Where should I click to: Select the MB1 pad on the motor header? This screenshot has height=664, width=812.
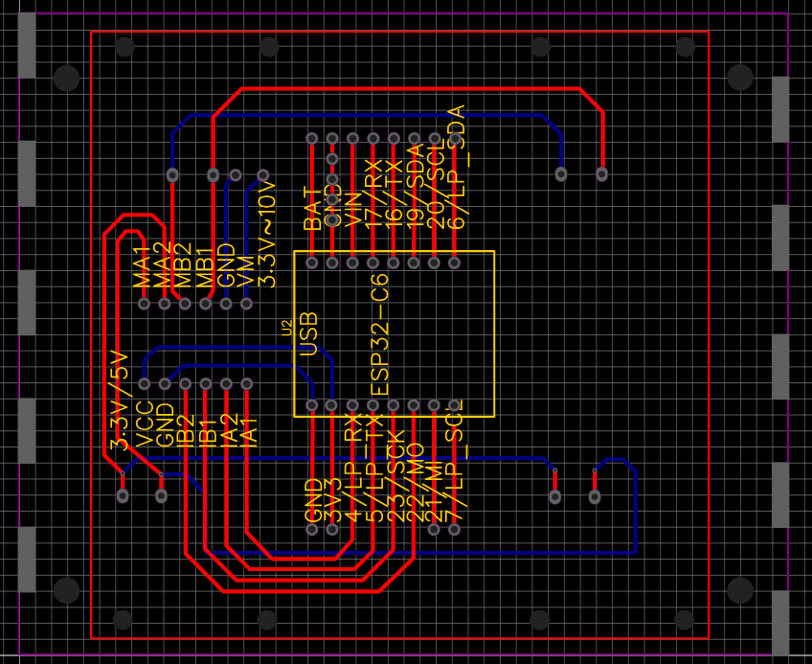click(206, 304)
